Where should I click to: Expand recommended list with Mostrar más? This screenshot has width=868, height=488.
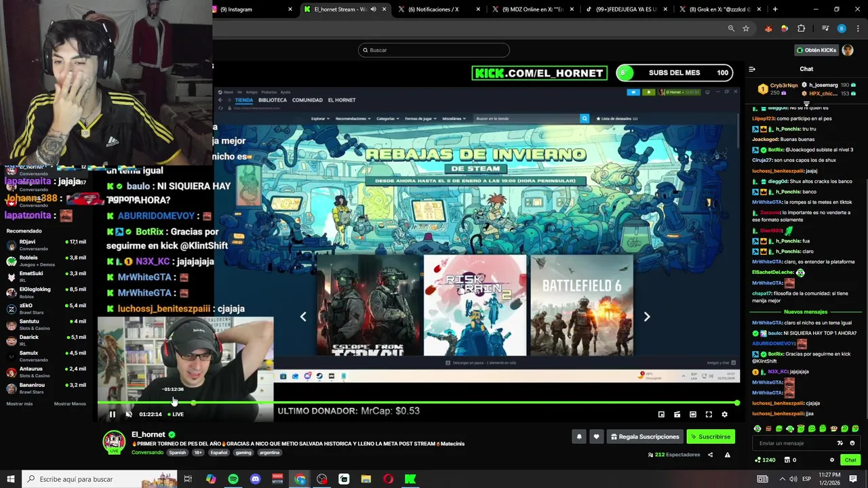pos(19,404)
